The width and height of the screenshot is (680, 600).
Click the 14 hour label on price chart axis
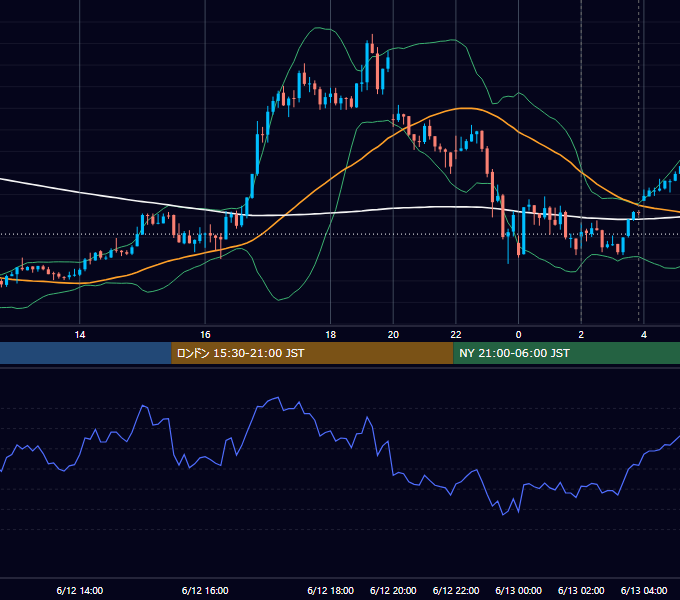[x=80, y=335]
